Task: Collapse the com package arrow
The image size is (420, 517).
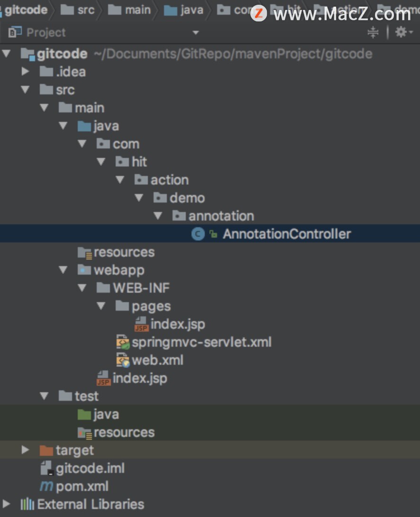Action: tap(82, 144)
